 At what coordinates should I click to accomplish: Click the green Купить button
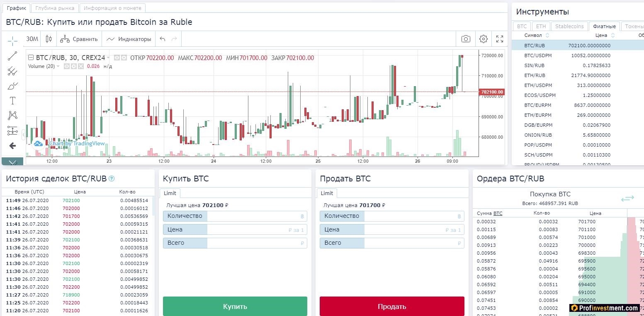click(x=235, y=306)
